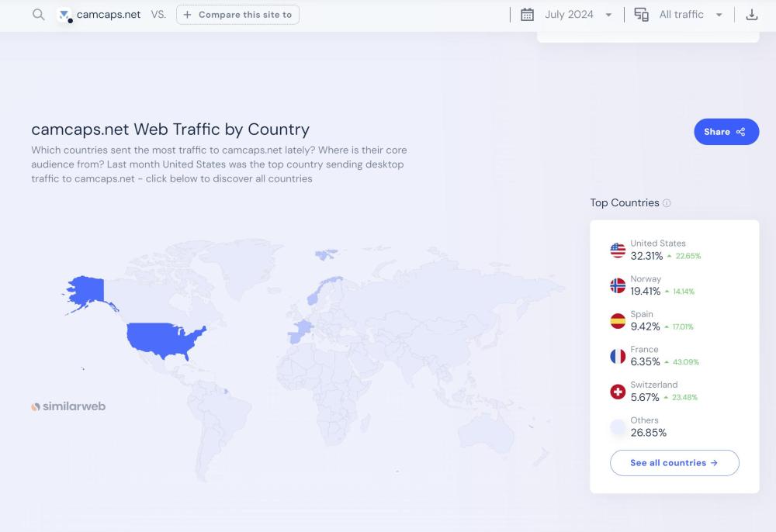Open the July 2024 date dropdown
The height and width of the screenshot is (532, 776).
click(578, 15)
